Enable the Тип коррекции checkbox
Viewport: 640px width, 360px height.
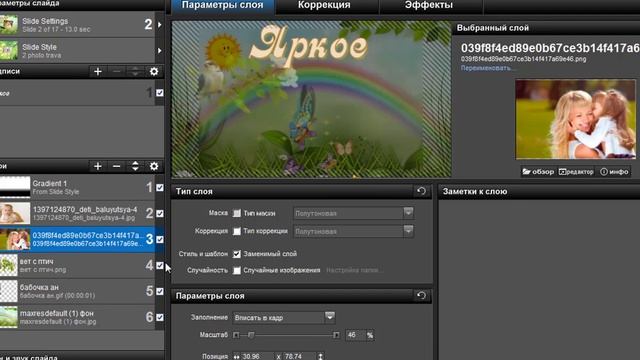click(x=237, y=231)
